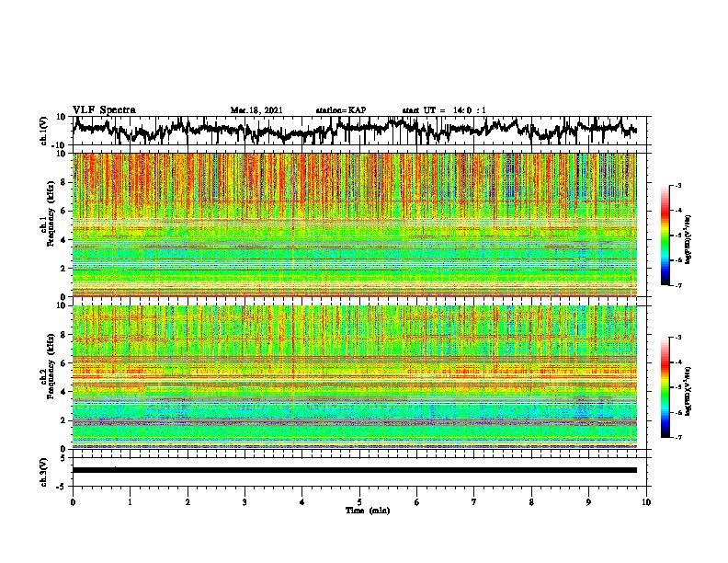
Task: Click the 'Time (min)' axis title
Action: coord(368,511)
